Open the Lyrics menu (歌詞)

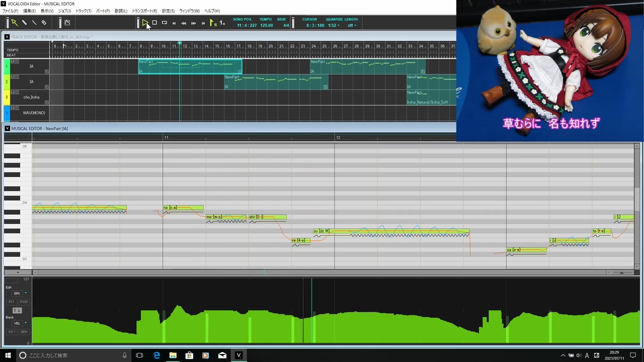point(121,11)
